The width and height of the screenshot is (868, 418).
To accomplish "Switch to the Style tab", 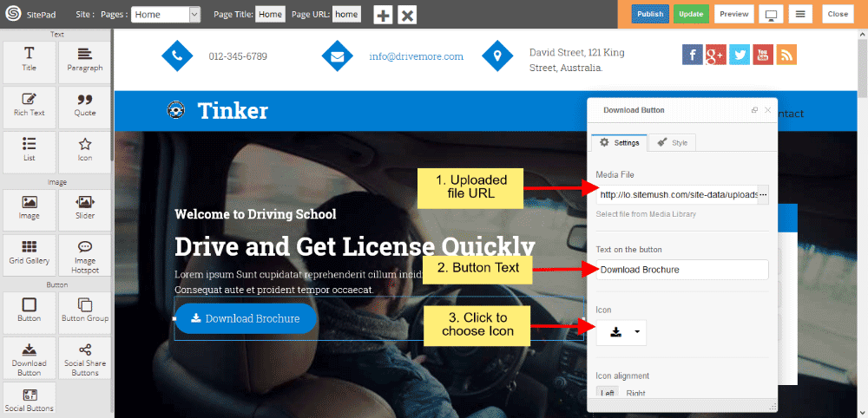I will pos(673,142).
